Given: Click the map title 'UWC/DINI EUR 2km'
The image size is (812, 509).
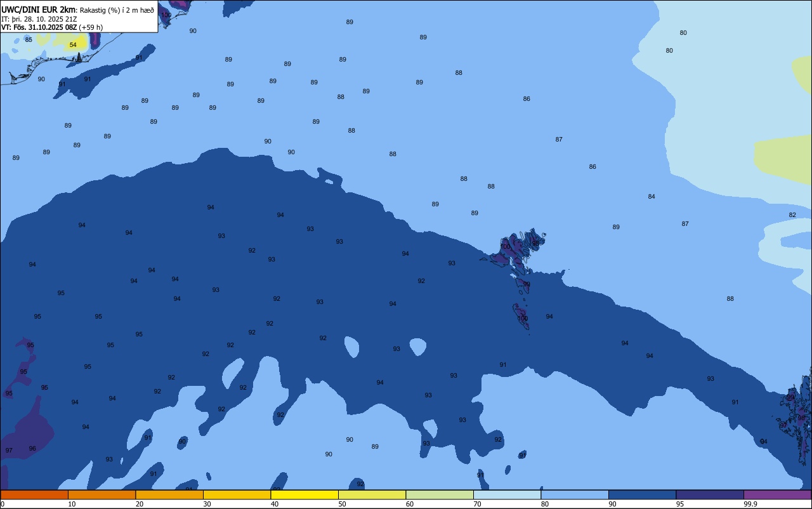Looking at the screenshot, I should [38, 10].
